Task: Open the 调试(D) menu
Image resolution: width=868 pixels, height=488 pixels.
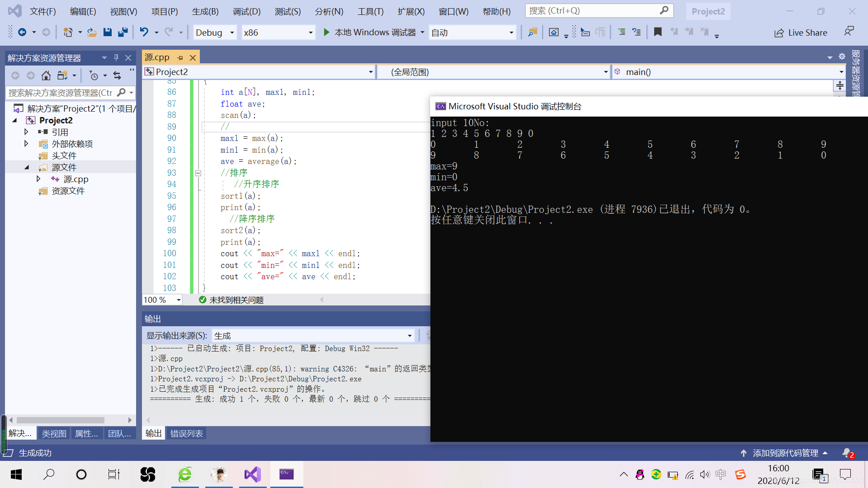Action: click(246, 11)
